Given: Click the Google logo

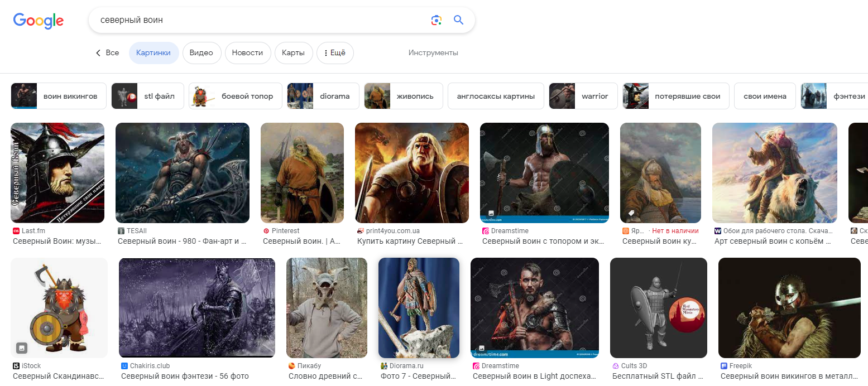Looking at the screenshot, I should coord(39,21).
